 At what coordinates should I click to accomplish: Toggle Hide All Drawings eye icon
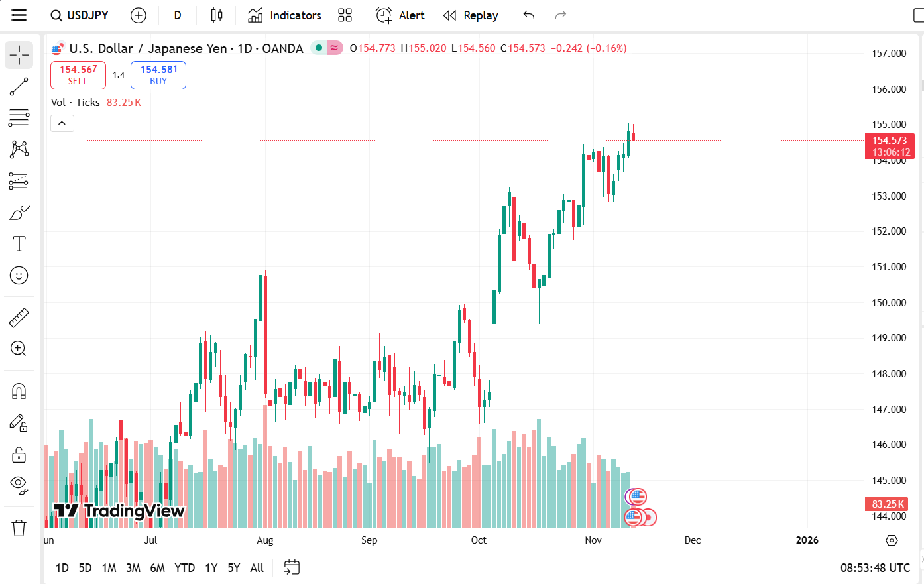tap(19, 483)
